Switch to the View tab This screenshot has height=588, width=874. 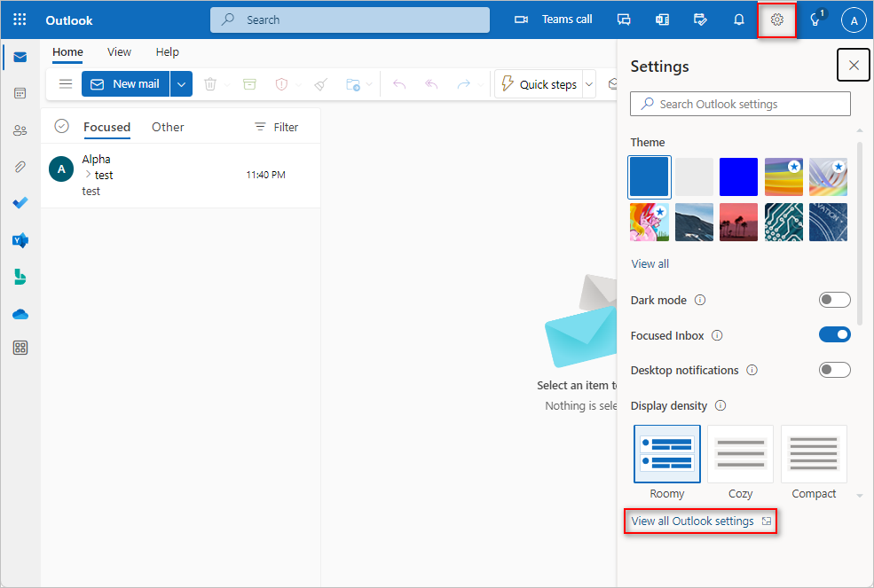pos(119,51)
